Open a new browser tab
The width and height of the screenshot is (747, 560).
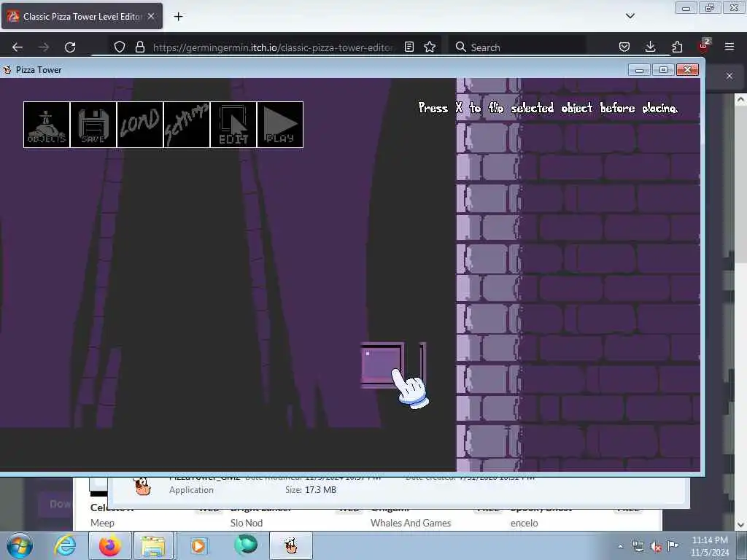click(x=178, y=17)
